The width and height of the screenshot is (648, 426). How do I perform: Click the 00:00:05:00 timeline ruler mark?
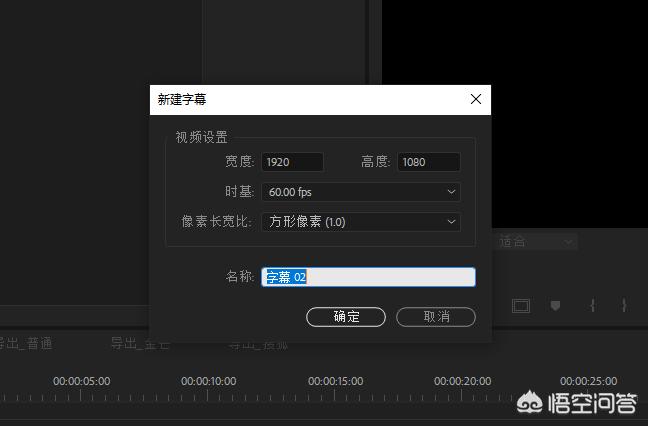point(81,381)
